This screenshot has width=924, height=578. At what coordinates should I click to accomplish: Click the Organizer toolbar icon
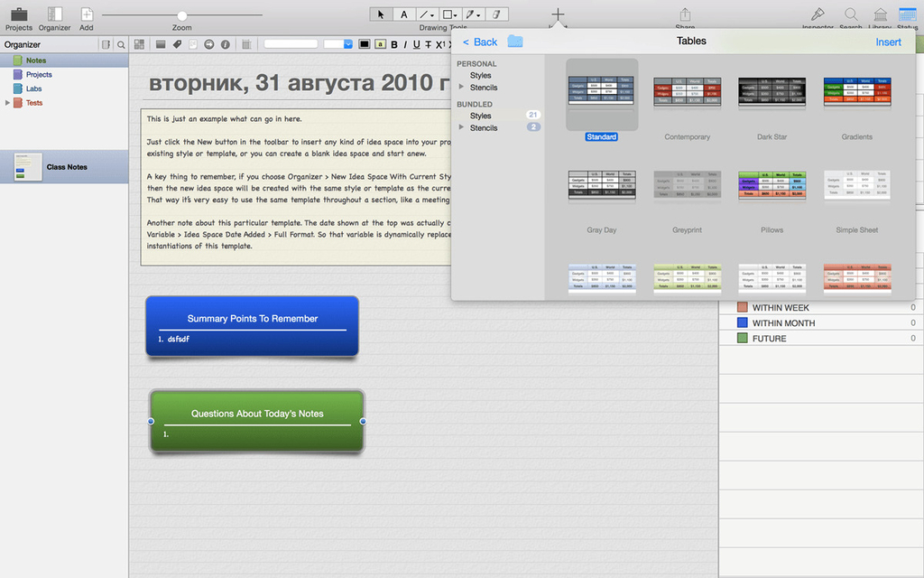point(54,14)
